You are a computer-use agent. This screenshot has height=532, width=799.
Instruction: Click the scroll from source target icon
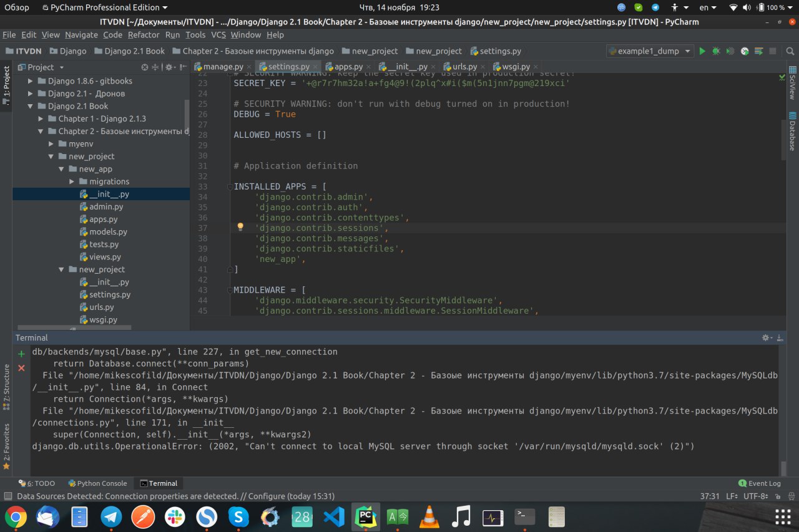pos(145,67)
